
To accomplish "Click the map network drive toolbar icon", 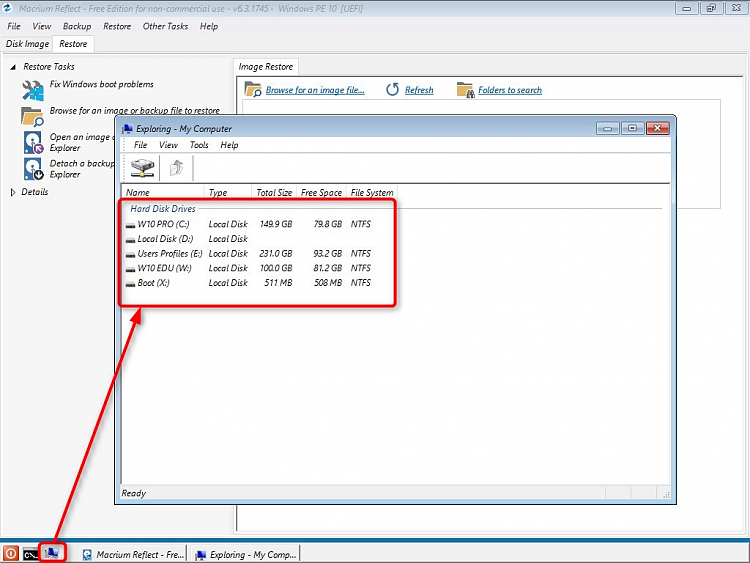I will 142,168.
